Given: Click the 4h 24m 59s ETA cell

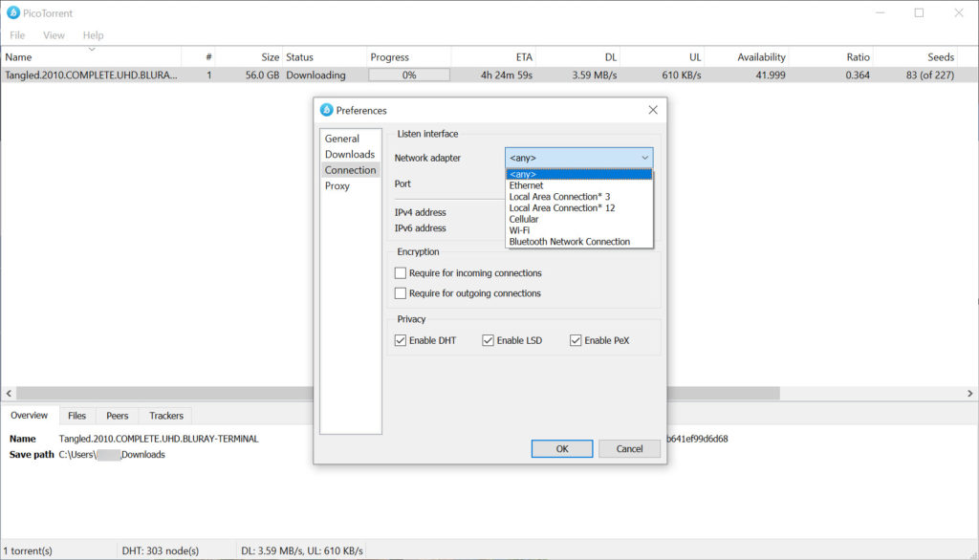Looking at the screenshot, I should 507,75.
